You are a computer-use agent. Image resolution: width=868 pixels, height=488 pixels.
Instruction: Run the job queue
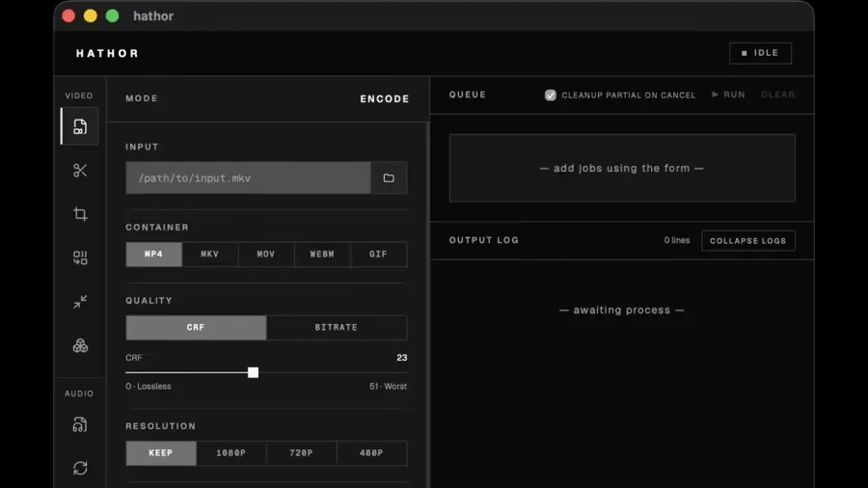[x=728, y=95]
